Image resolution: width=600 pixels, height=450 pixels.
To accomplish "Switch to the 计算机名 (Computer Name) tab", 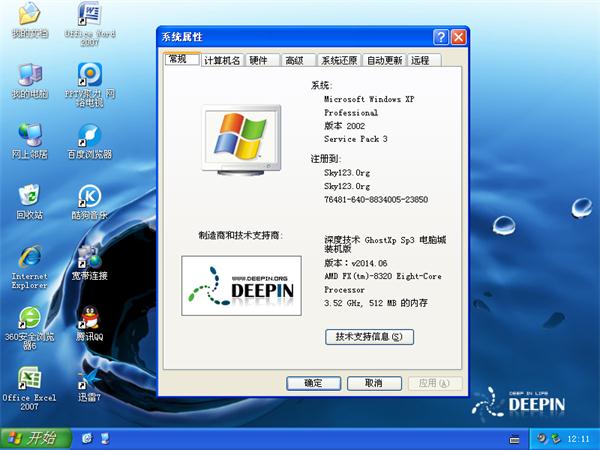I will [221, 61].
